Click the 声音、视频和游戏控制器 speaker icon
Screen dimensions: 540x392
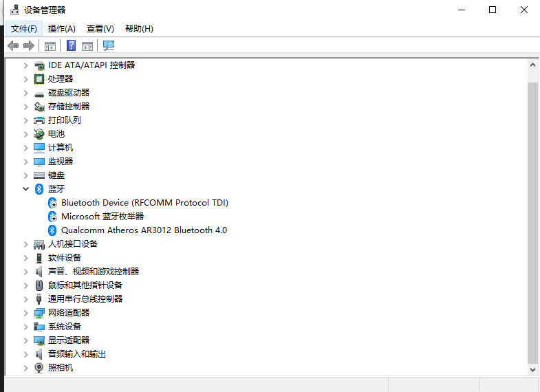click(39, 272)
